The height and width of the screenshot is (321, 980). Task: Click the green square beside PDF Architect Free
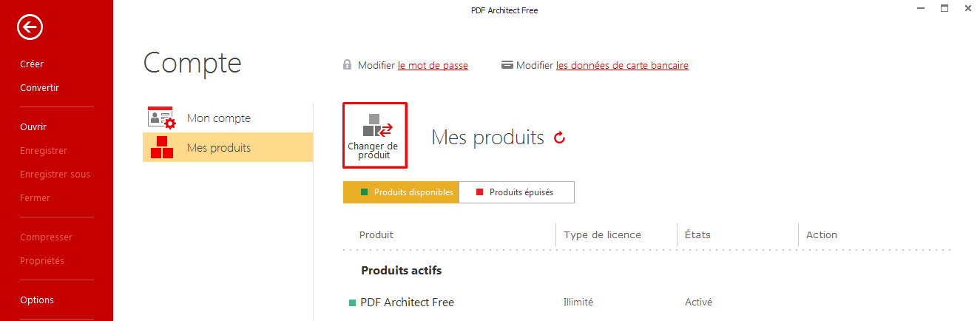(352, 303)
